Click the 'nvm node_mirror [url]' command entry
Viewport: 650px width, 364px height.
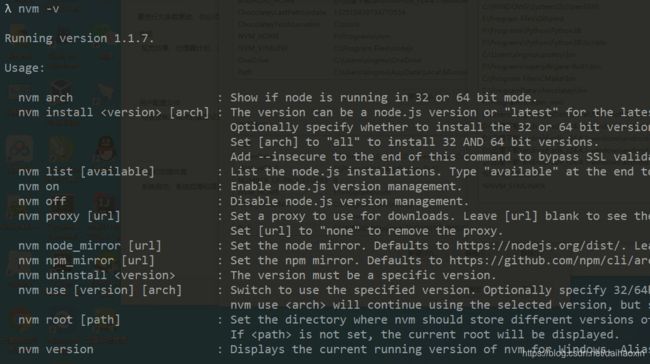(90, 246)
